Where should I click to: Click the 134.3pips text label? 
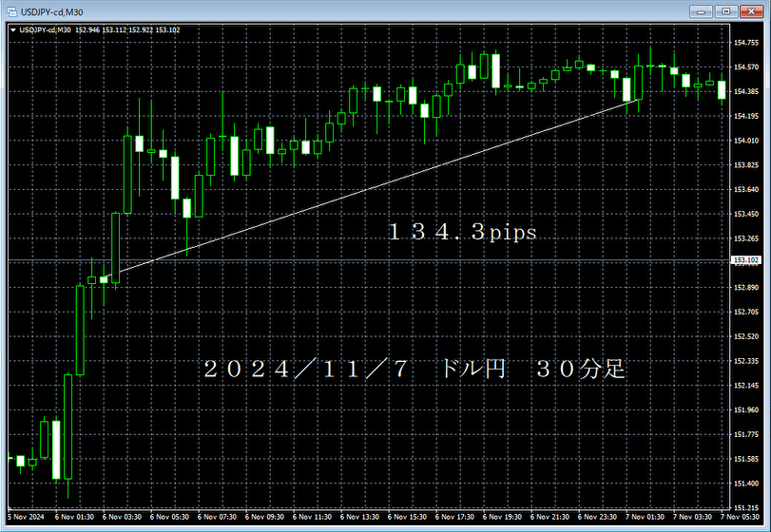point(462,233)
